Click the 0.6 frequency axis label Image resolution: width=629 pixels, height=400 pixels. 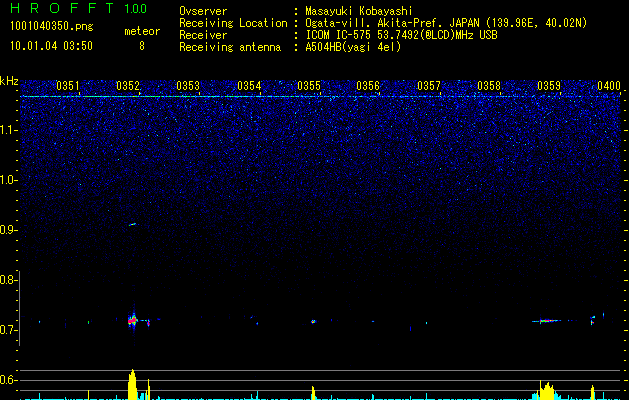pos(8,380)
